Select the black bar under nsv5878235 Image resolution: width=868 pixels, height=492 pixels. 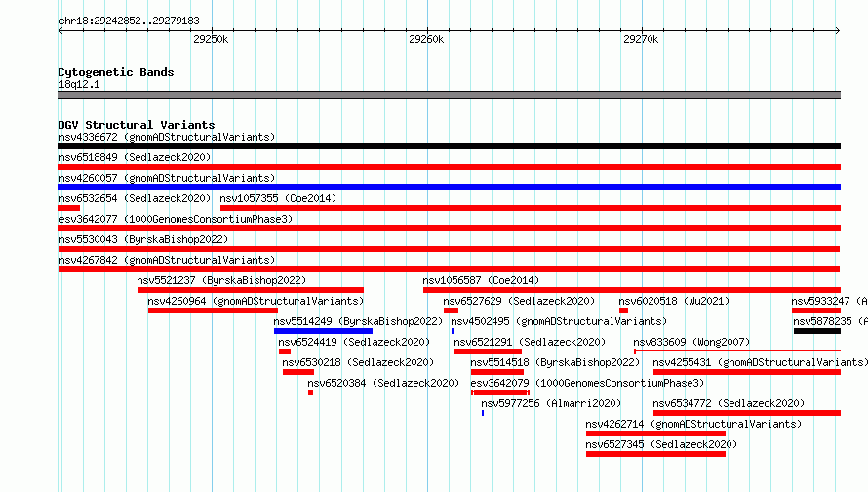pyautogui.click(x=817, y=331)
